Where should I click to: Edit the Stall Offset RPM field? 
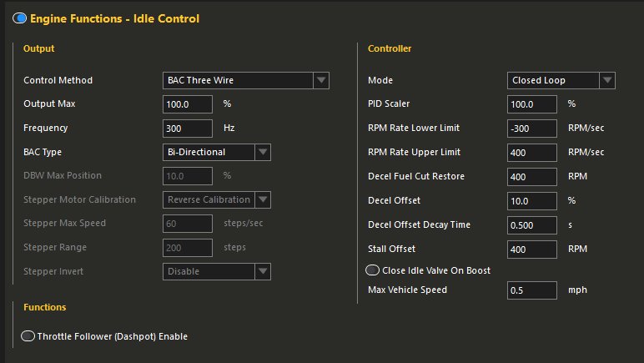(x=532, y=250)
